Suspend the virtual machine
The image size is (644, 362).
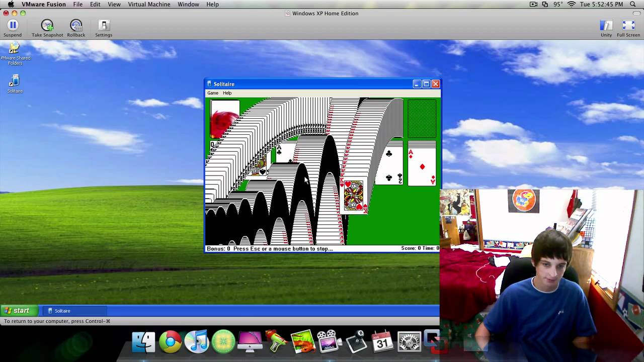[13, 28]
